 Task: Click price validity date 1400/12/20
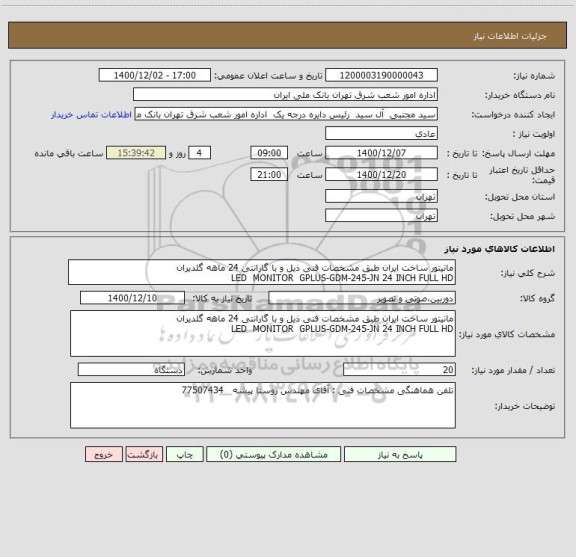[381, 175]
